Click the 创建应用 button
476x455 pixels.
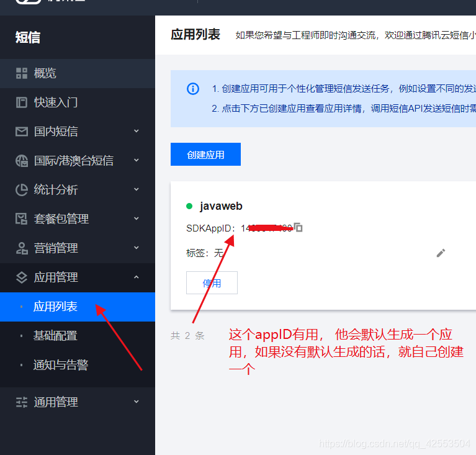pos(205,155)
